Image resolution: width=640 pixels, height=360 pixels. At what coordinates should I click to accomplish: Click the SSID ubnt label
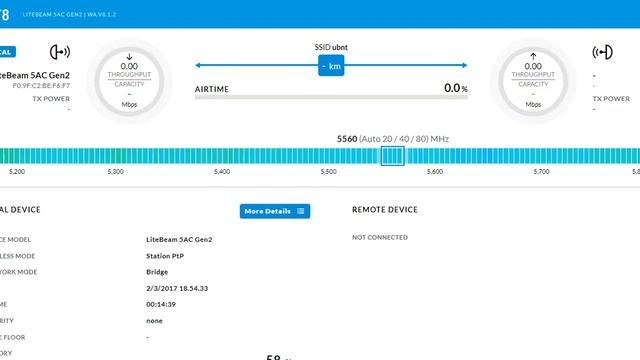331,47
